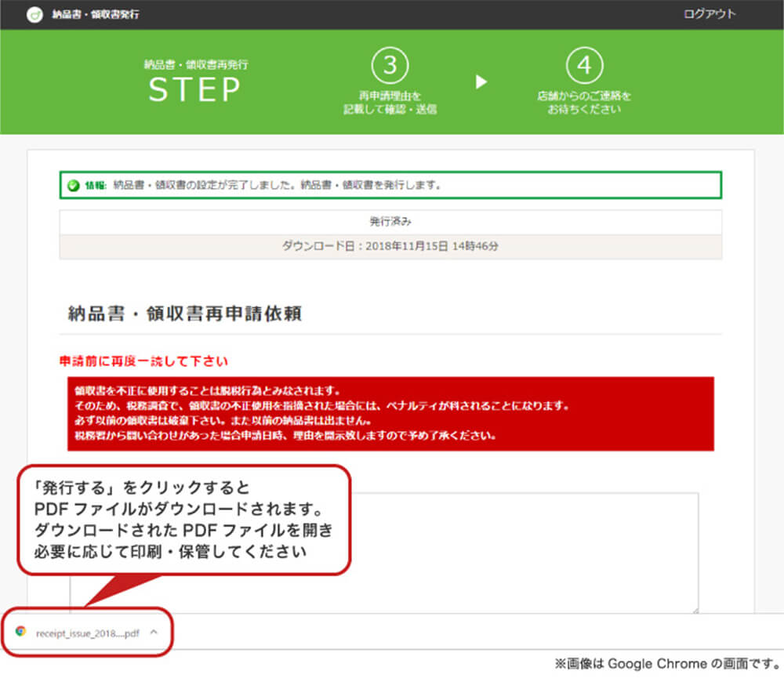Click the site logo icon in header
This screenshot has height=678, width=784.
click(x=34, y=14)
